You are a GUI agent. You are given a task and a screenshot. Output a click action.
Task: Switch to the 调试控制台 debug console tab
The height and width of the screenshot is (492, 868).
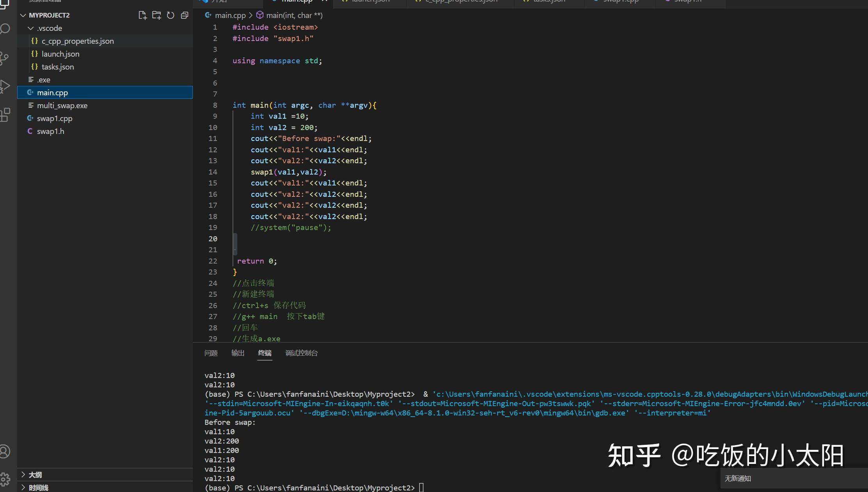[x=301, y=353]
